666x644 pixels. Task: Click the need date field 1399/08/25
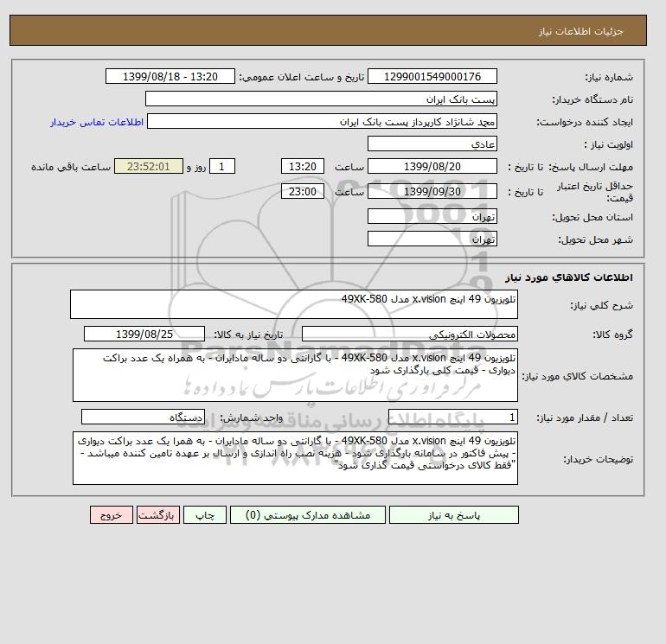144,335
